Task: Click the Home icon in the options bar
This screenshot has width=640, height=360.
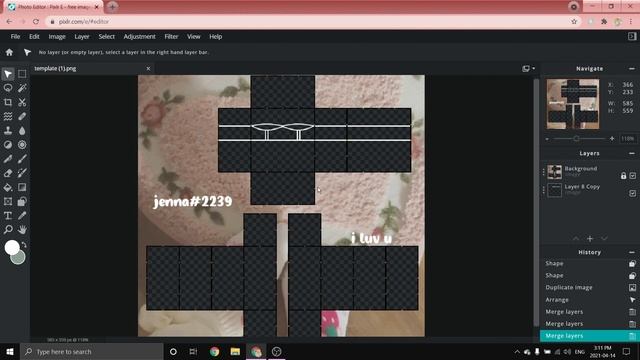Action: point(9,52)
